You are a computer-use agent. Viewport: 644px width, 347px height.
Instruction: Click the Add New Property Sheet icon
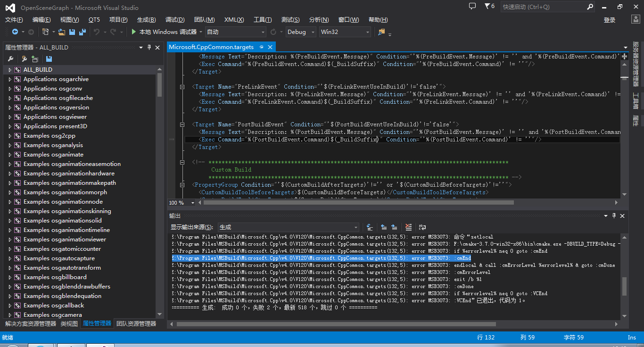(x=24, y=59)
